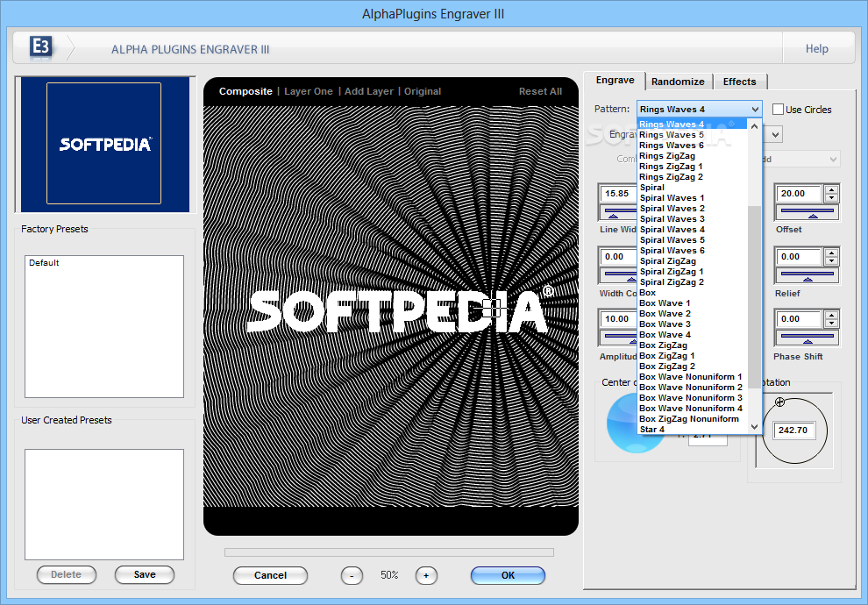Open the Engrave mode dropdown arrow
The width and height of the screenshot is (868, 605).
point(775,134)
